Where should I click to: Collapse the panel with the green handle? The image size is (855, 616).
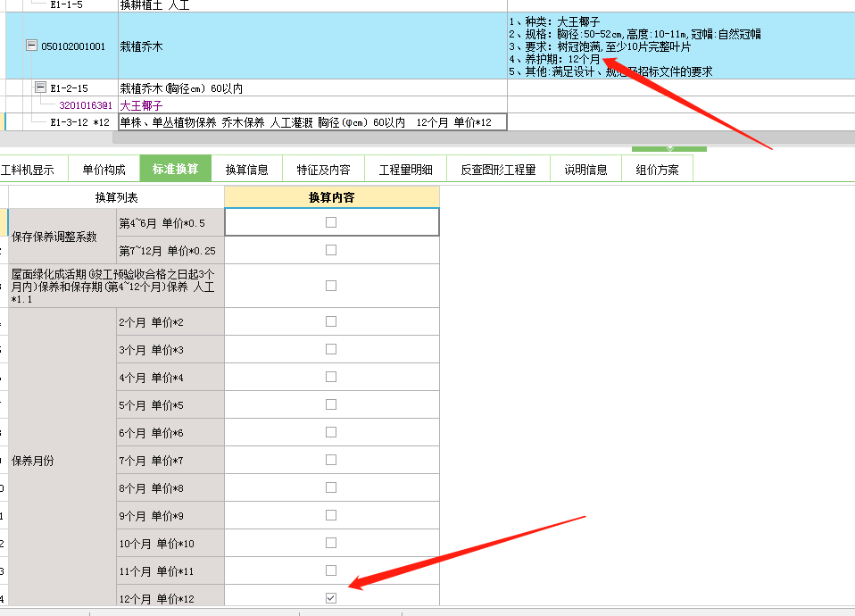pyautogui.click(x=669, y=148)
